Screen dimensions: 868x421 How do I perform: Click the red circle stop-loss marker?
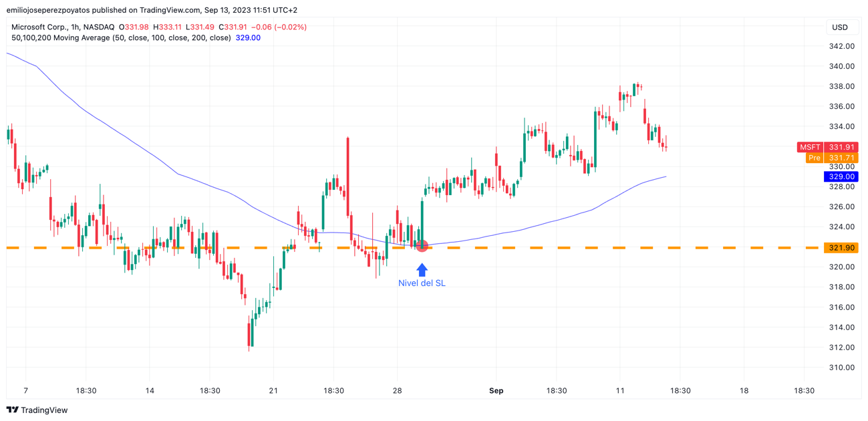422,247
